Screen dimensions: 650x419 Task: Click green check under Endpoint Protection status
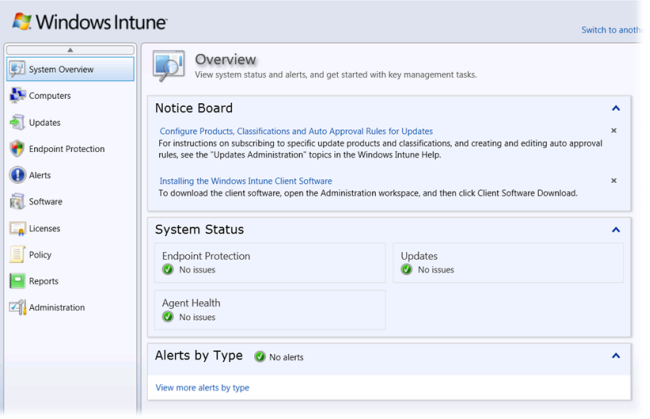tap(168, 270)
